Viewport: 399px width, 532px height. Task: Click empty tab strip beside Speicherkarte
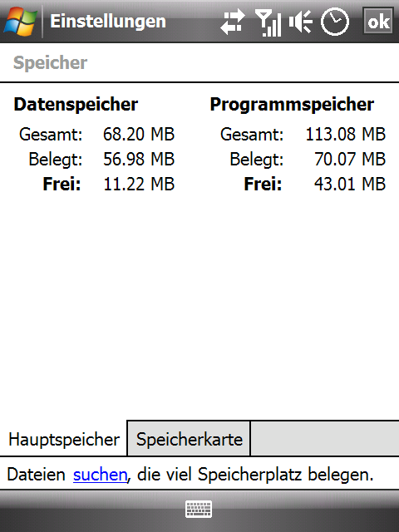click(325, 439)
